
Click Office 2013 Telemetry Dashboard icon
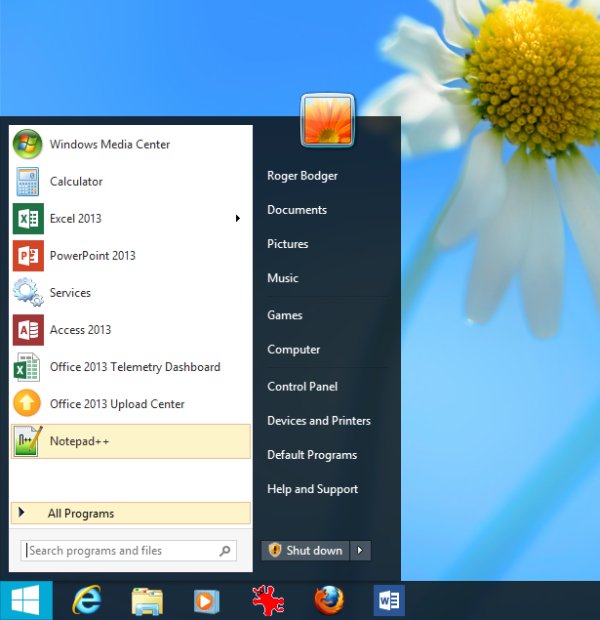coord(27,367)
